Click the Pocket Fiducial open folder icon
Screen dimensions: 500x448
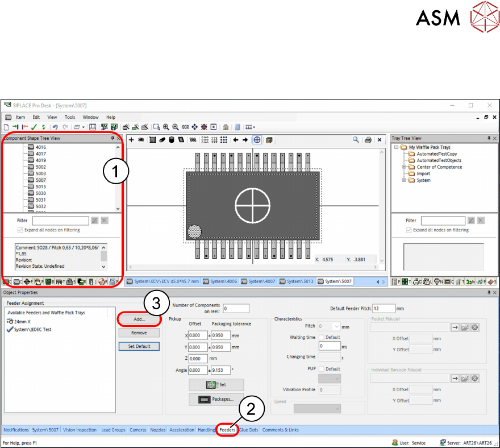tap(465, 327)
